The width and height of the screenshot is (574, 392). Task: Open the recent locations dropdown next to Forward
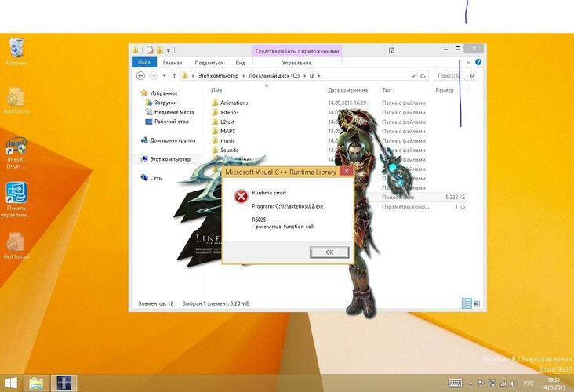(164, 76)
